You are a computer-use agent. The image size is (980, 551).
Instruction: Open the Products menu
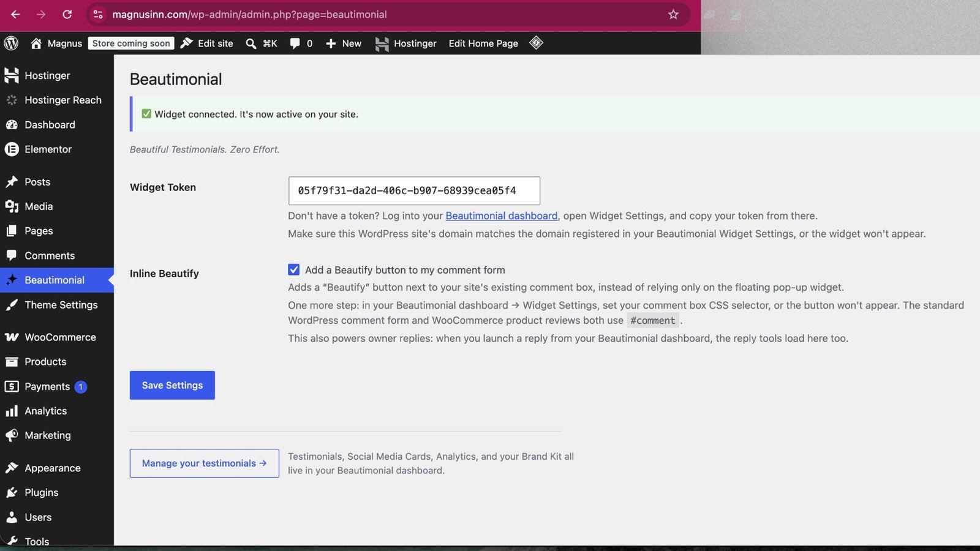pyautogui.click(x=57, y=362)
